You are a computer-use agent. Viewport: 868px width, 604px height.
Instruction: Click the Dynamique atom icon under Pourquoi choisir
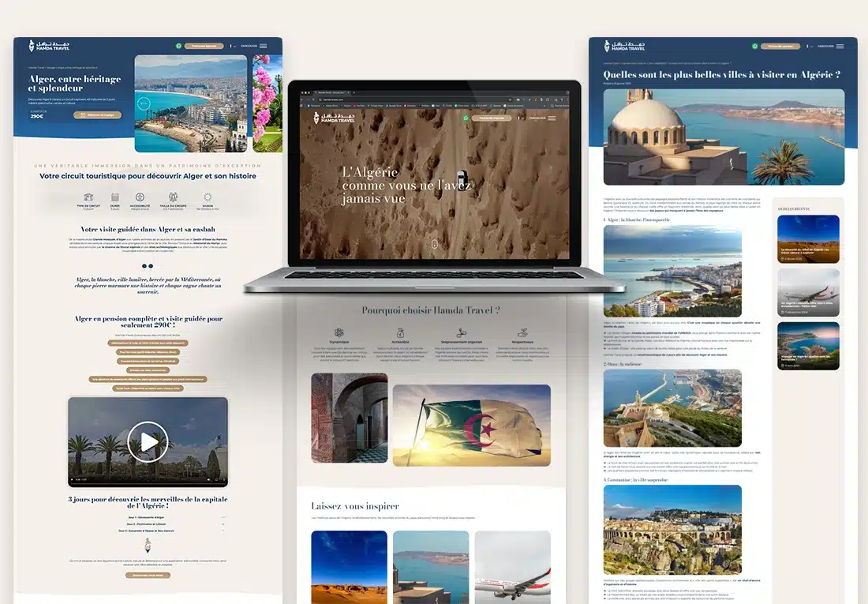(x=339, y=333)
